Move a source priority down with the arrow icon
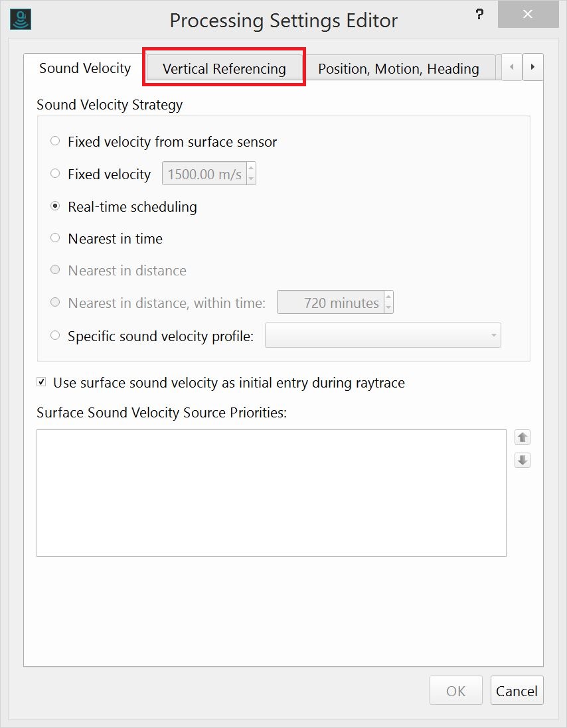This screenshot has height=728, width=567. (x=522, y=460)
